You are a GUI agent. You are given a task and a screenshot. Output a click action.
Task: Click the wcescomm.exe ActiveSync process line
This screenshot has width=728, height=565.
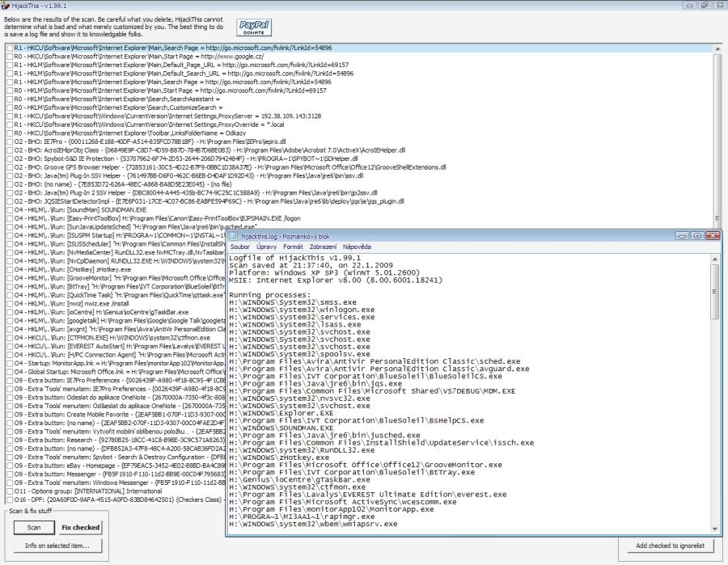point(343,502)
